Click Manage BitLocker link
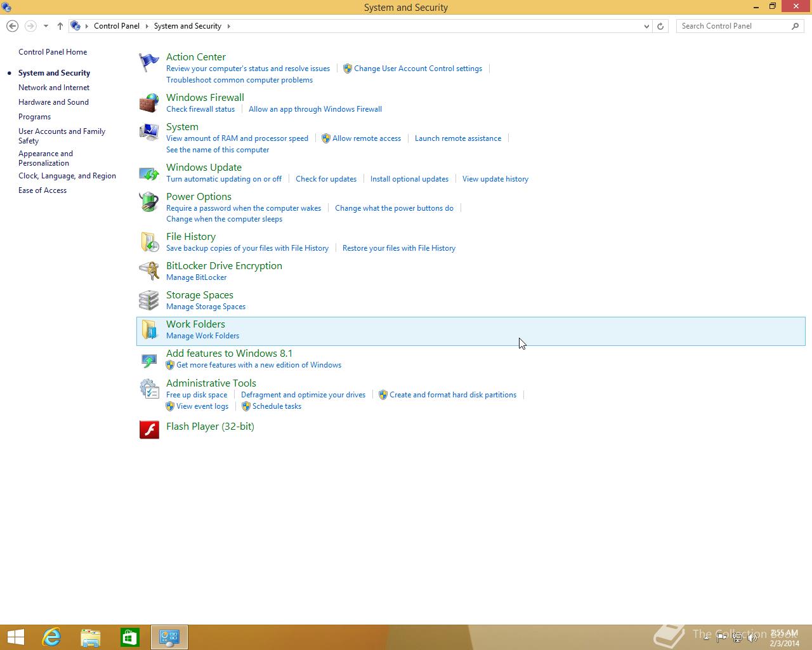Viewport: 812px width, 650px height. coord(196,277)
